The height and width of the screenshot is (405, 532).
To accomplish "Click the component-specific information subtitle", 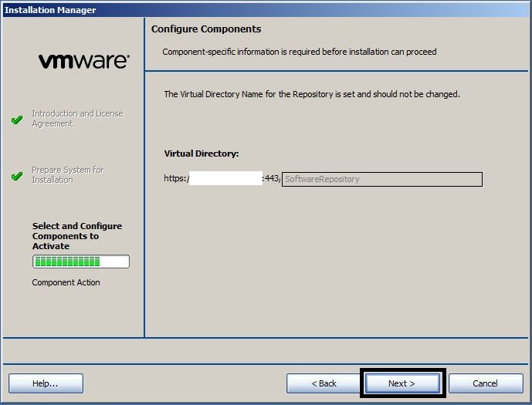I will [299, 52].
